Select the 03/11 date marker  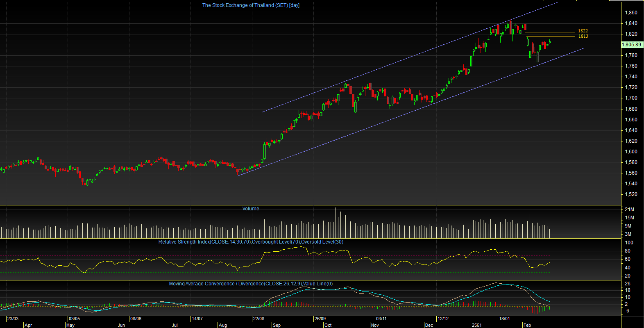(381, 319)
